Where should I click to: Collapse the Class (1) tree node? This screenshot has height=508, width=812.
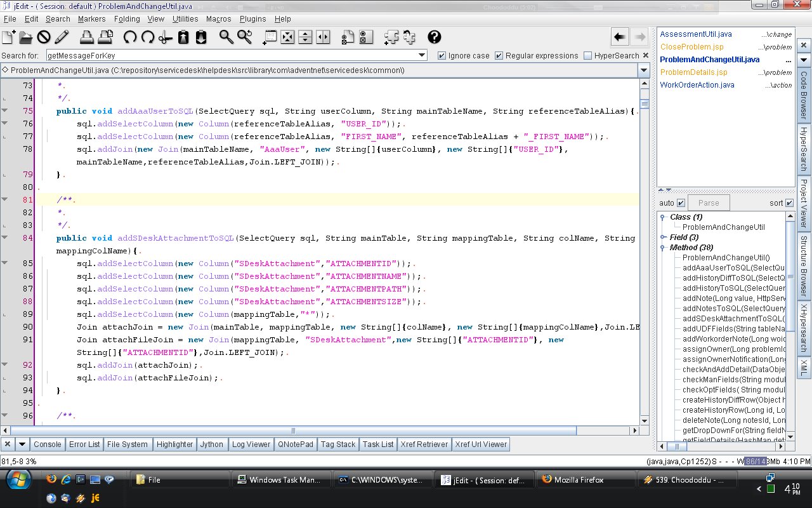click(664, 217)
